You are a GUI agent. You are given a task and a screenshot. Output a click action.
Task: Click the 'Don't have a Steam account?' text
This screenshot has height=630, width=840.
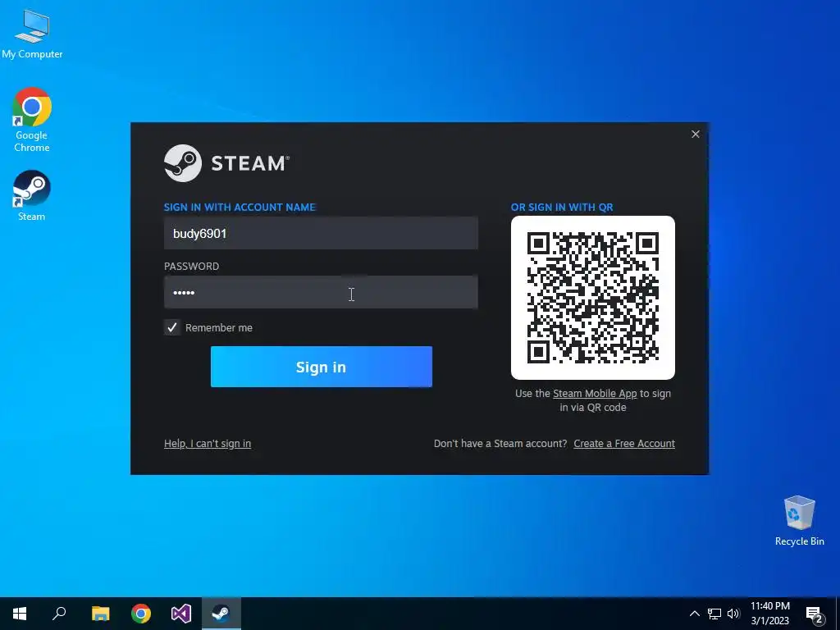(500, 444)
